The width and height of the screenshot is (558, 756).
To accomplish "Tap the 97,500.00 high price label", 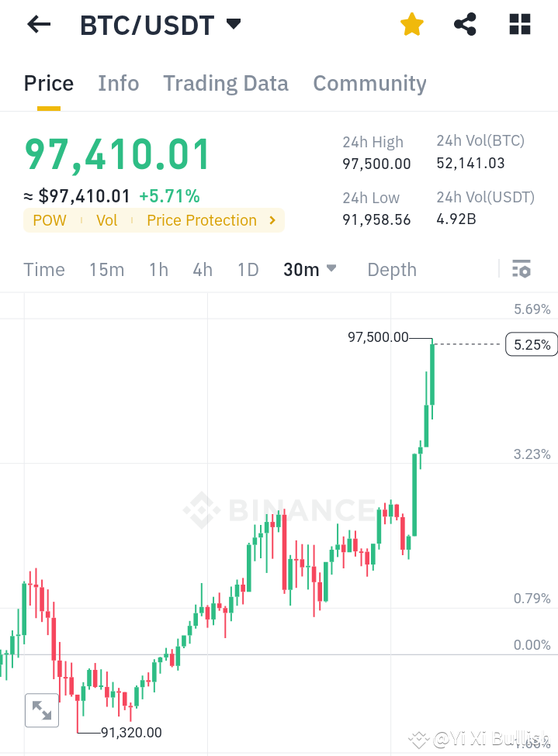I will coord(378,337).
